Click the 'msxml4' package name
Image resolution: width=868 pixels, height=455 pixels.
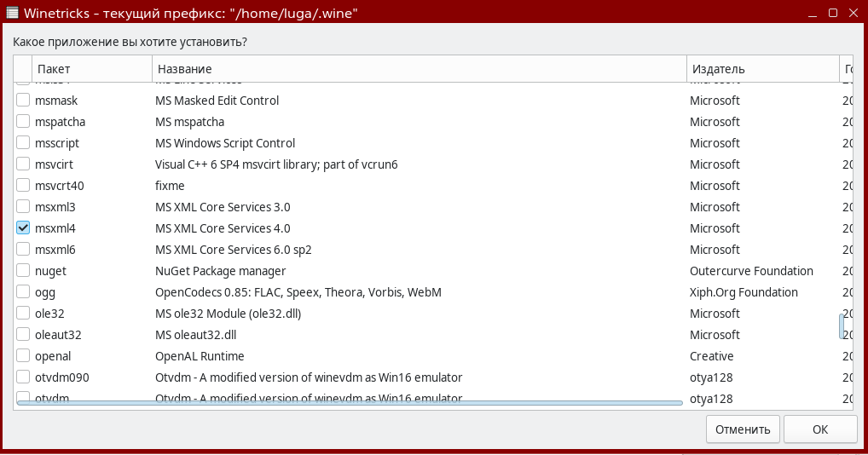[x=55, y=228]
